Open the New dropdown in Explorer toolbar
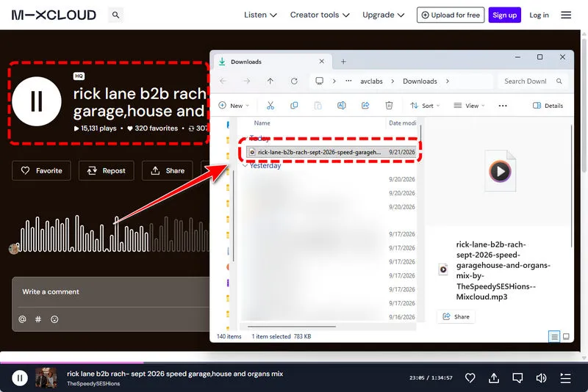588x392 pixels. [234, 106]
